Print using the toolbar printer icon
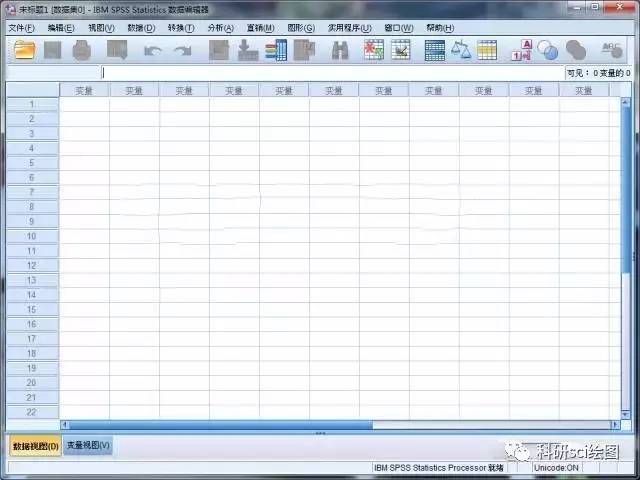 point(81,50)
